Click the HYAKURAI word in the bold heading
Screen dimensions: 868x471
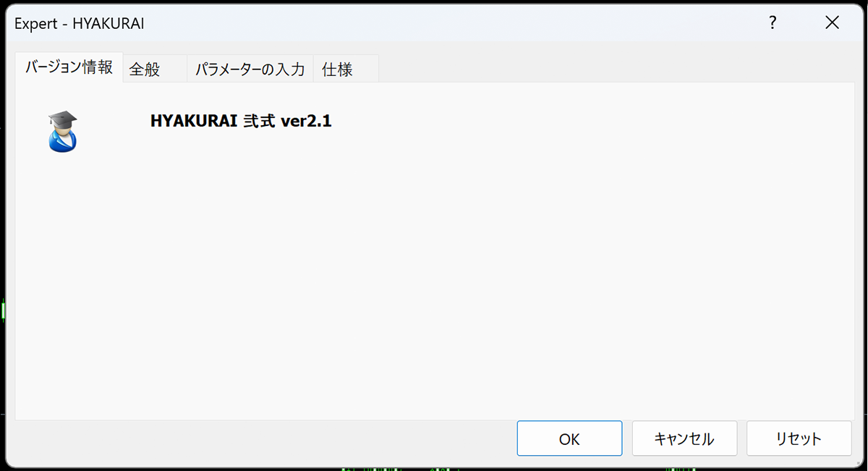pos(194,122)
